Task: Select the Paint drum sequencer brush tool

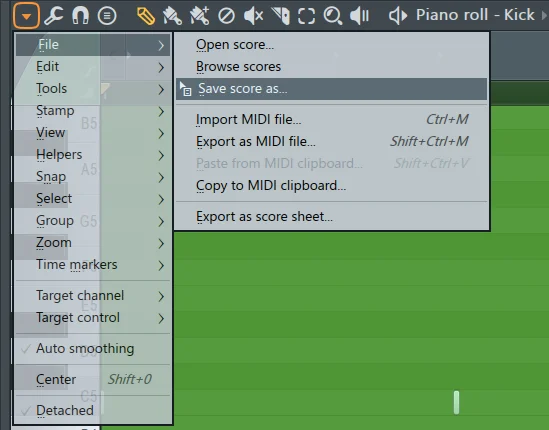Action: (x=200, y=16)
